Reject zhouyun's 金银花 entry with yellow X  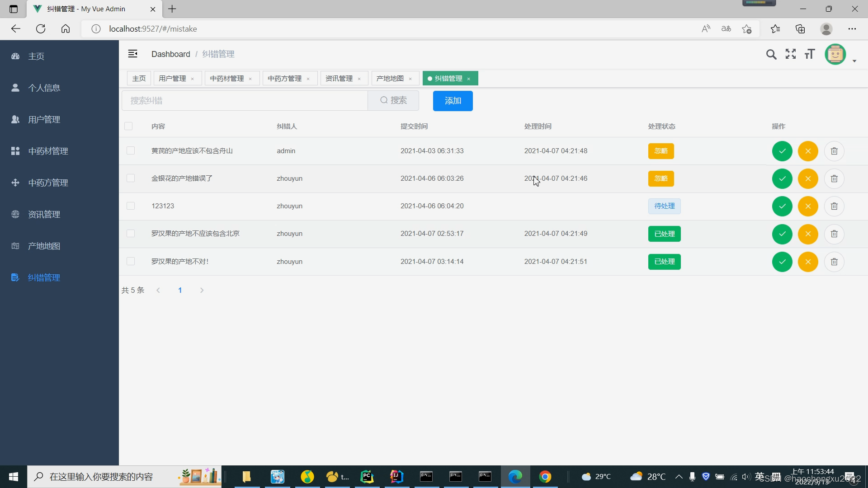pos(808,178)
